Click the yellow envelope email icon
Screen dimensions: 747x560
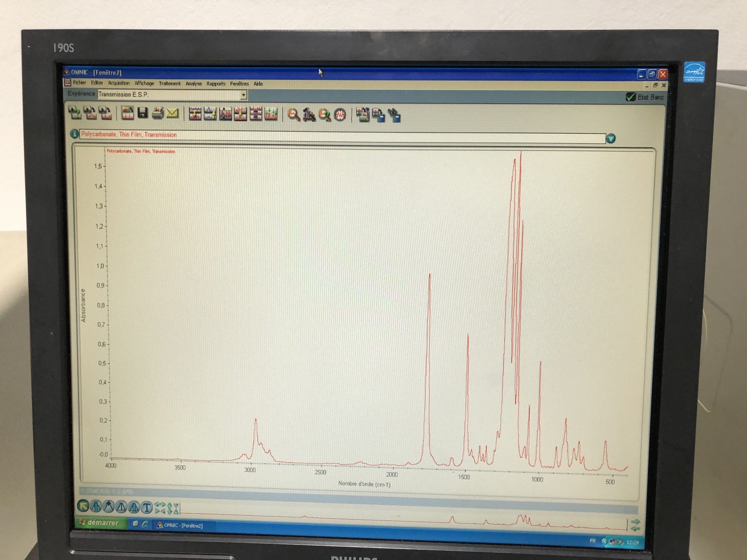click(x=172, y=113)
